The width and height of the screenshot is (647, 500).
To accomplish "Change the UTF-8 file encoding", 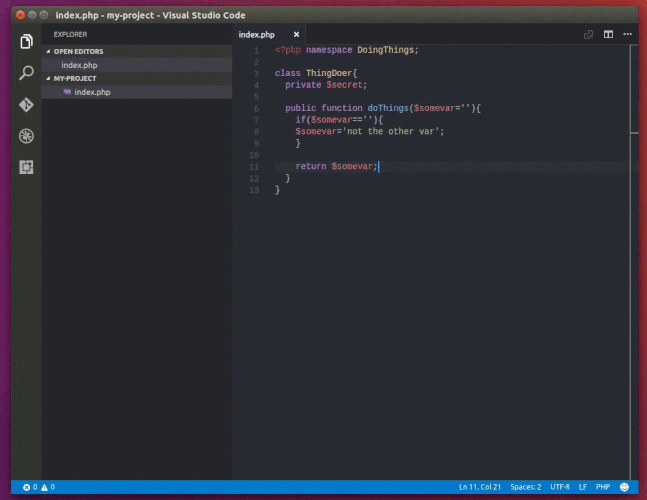I will tap(560, 487).
